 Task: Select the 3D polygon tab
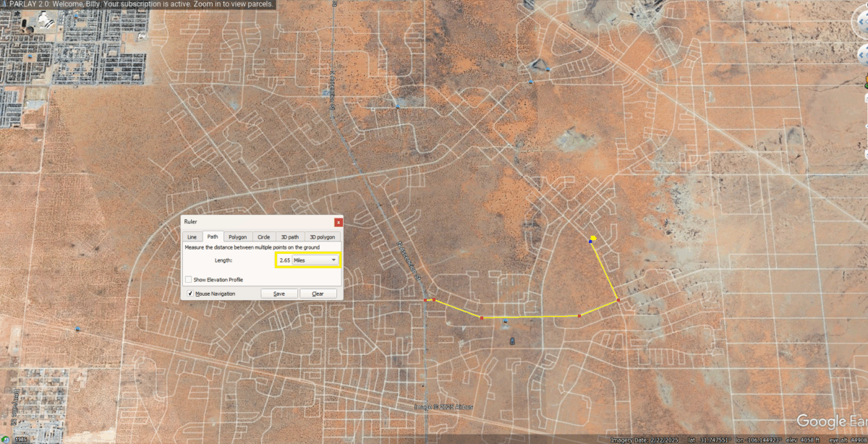[x=322, y=236]
